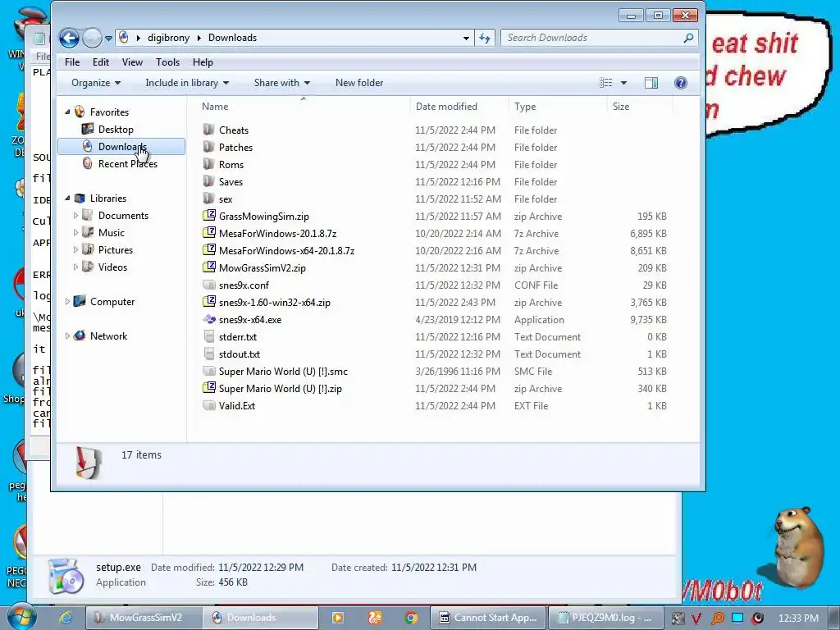The height and width of the screenshot is (630, 840).
Task: Open recent pages dropdown beside navigation arrows
Action: [109, 39]
